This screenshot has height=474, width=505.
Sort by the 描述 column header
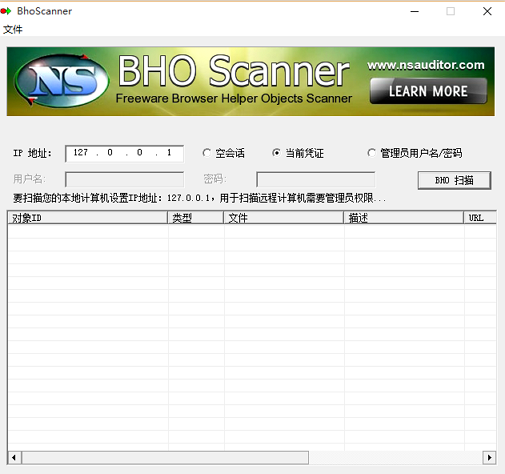click(404, 218)
